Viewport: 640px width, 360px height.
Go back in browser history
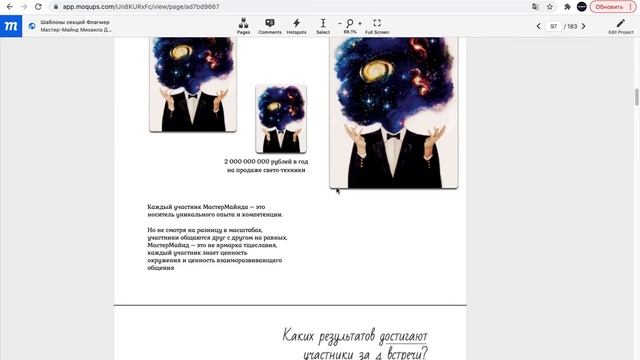[x=9, y=7]
